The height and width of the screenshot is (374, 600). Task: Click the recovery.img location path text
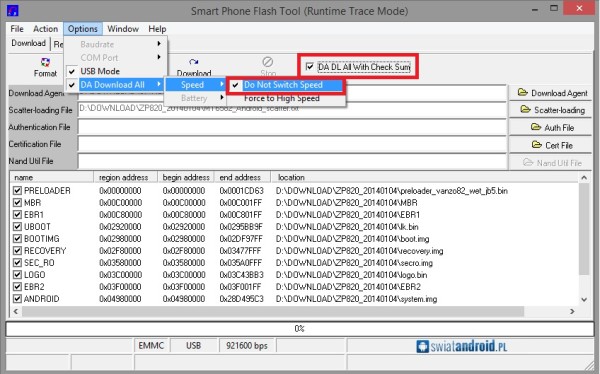tap(359, 251)
